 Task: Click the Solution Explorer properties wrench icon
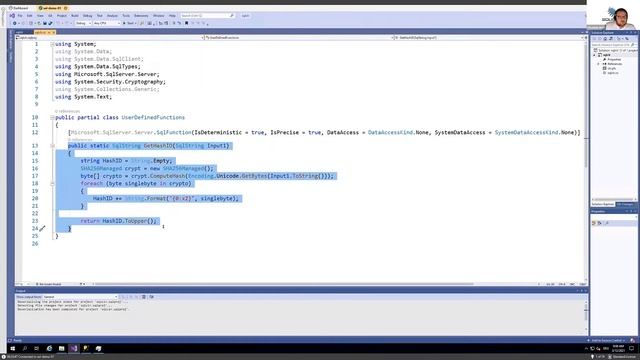(x=627, y=39)
